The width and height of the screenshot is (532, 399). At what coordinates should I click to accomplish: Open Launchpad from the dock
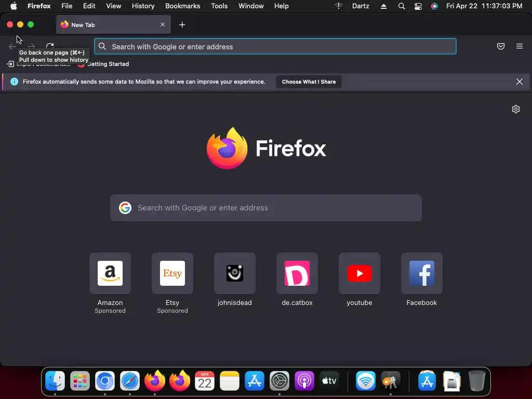[x=80, y=381]
